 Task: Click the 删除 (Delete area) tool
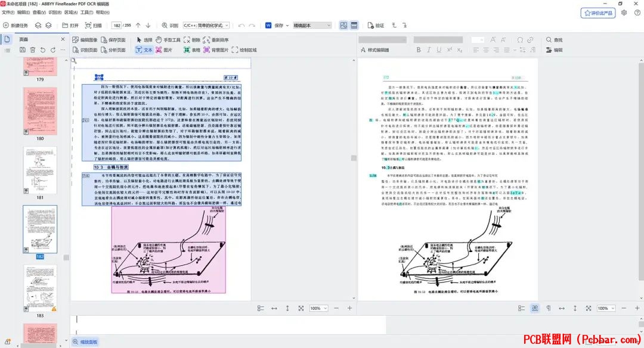[192, 40]
